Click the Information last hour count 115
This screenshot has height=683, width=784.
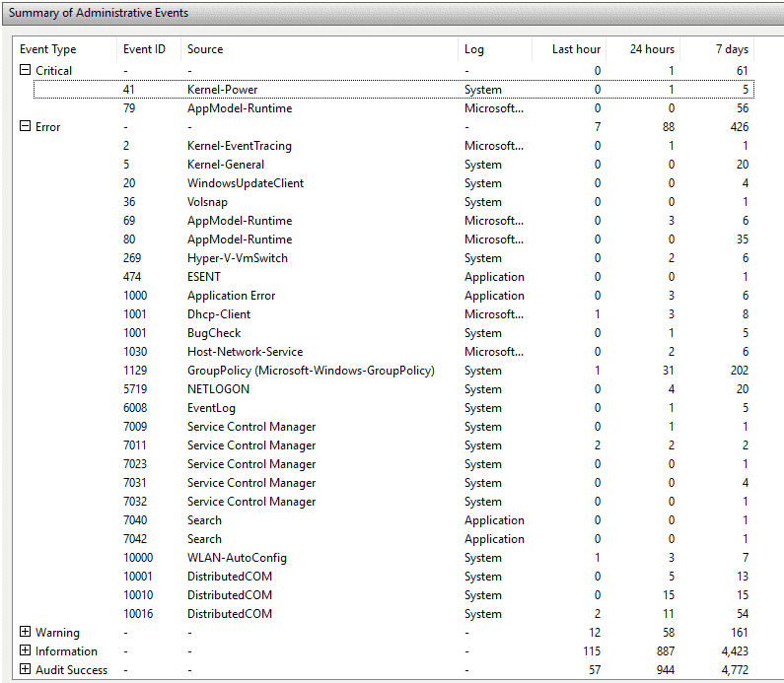(592, 651)
